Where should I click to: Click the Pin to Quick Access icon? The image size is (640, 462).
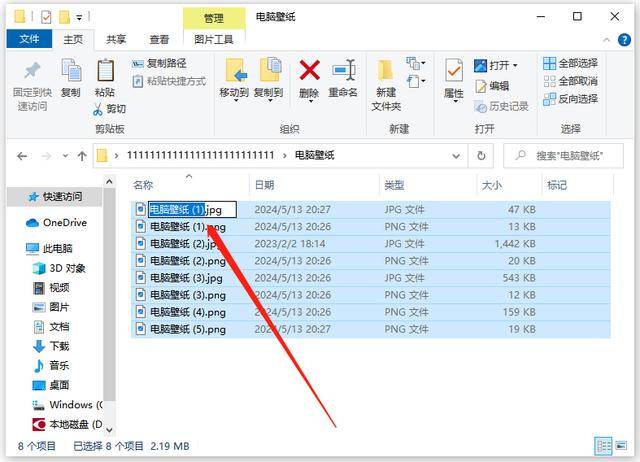pos(32,71)
